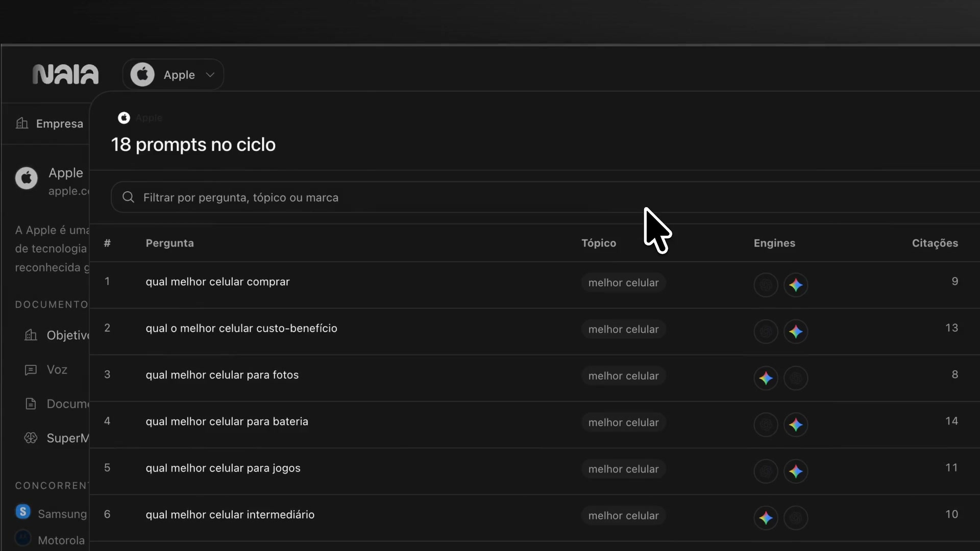Sort by the Citações column header
This screenshot has width=980, height=551.
coord(935,243)
